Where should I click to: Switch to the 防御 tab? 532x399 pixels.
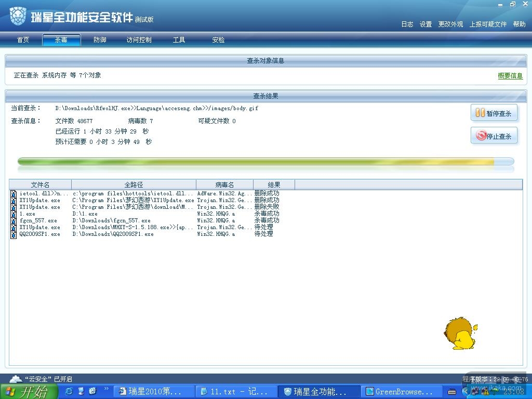(100, 39)
